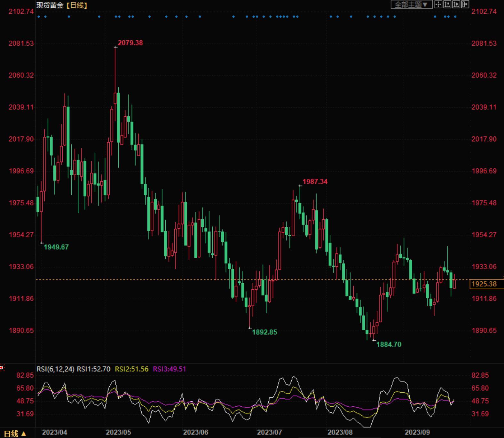Screen dimensions: 504x438
Task: Click the 1892.85 trough label
Action: click(264, 332)
